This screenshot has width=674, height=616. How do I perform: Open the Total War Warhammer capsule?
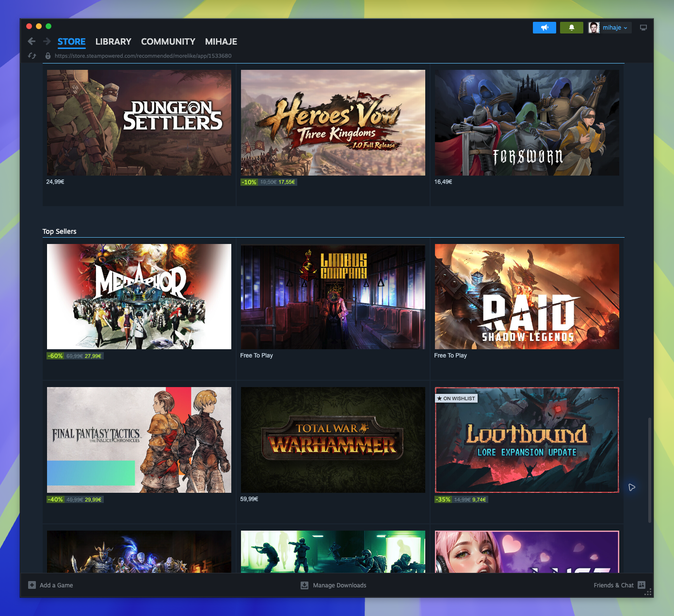(333, 440)
